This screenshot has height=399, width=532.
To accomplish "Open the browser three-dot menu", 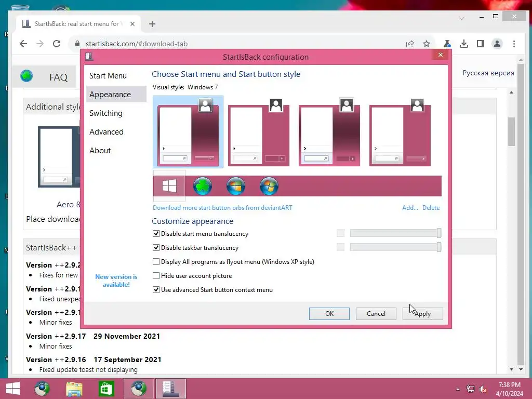I will pos(514,44).
